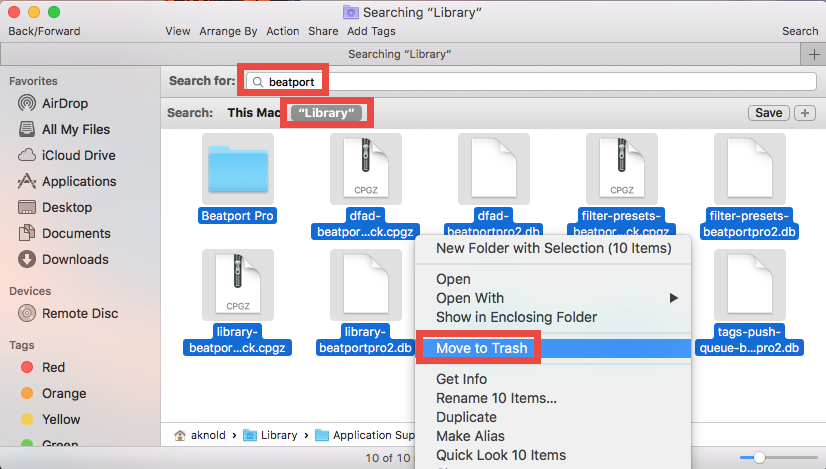This screenshot has width=826, height=469.
Task: Select the Beatport Pro folder icon
Action: point(238,168)
